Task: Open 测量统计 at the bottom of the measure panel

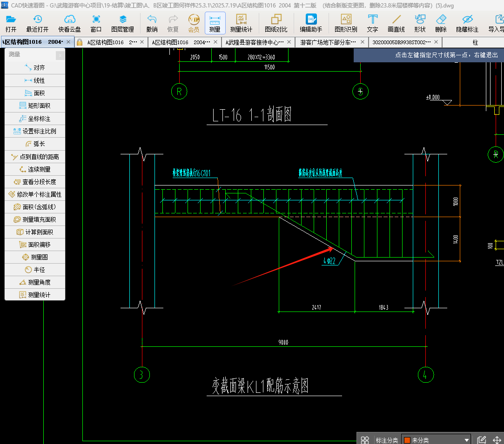Action: click(35, 295)
